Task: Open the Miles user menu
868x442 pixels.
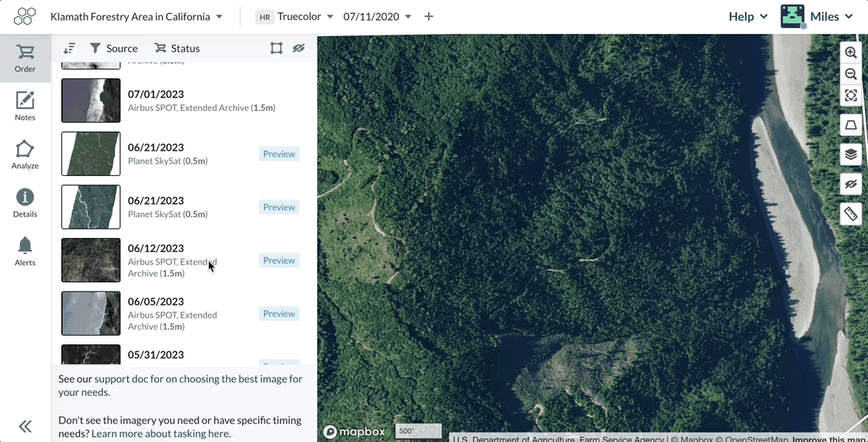Action: point(831,16)
